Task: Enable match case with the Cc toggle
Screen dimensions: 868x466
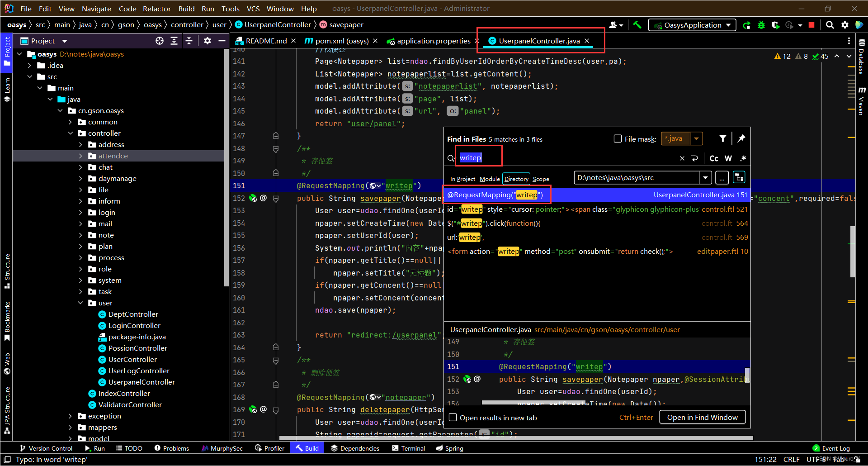Action: [714, 158]
